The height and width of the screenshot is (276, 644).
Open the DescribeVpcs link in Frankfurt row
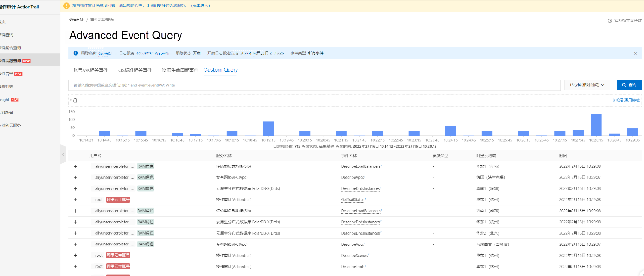click(x=352, y=178)
